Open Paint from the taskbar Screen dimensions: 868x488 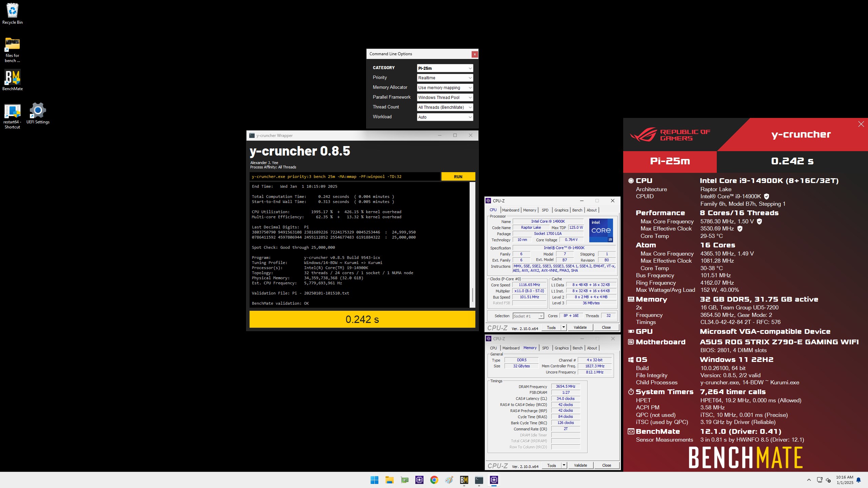pyautogui.click(x=449, y=480)
